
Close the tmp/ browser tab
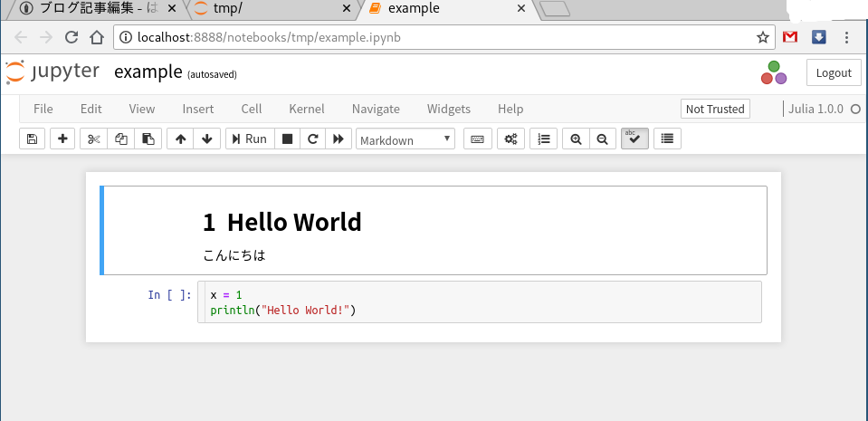pos(347,9)
